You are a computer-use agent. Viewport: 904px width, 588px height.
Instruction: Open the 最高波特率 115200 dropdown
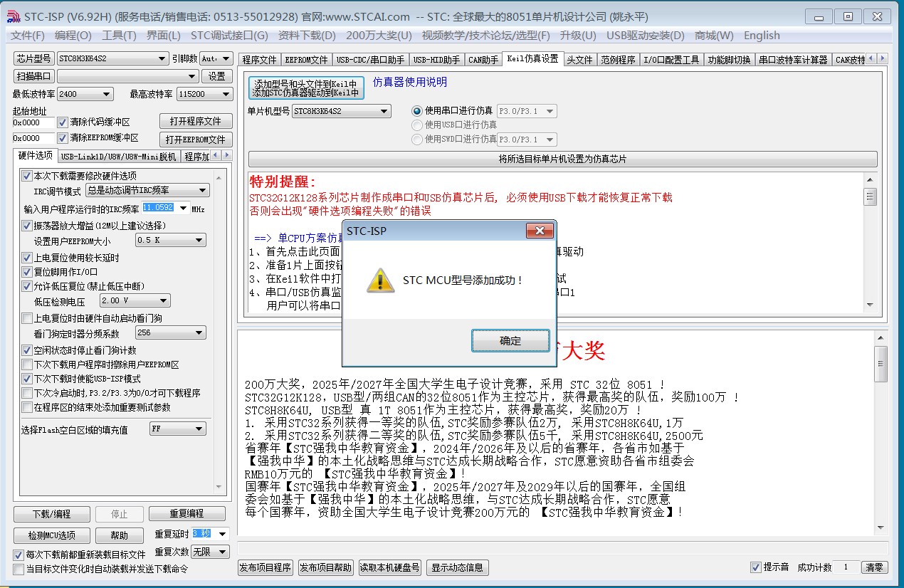point(205,94)
